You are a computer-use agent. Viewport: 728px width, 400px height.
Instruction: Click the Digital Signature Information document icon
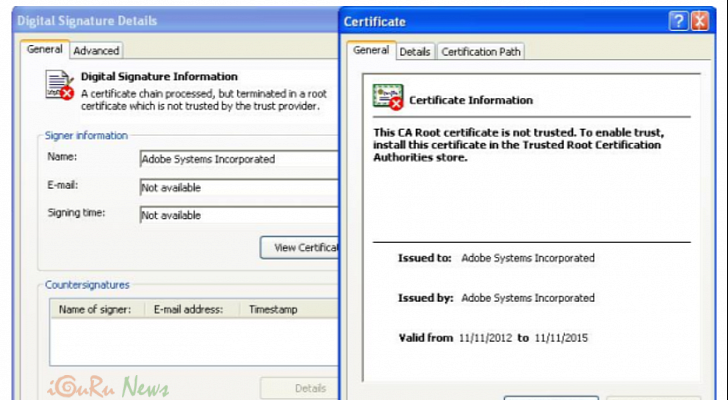(60, 85)
